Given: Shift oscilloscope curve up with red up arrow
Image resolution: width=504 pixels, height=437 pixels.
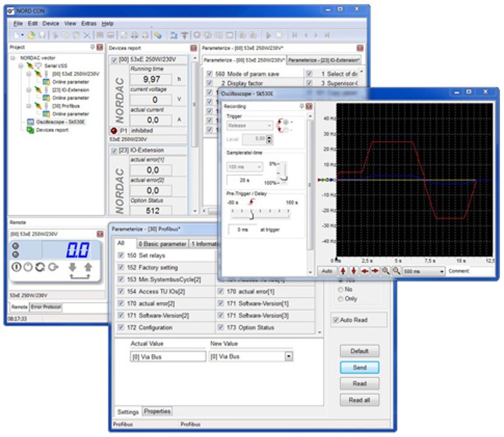Looking at the screenshot, I should pyautogui.click(x=343, y=271).
